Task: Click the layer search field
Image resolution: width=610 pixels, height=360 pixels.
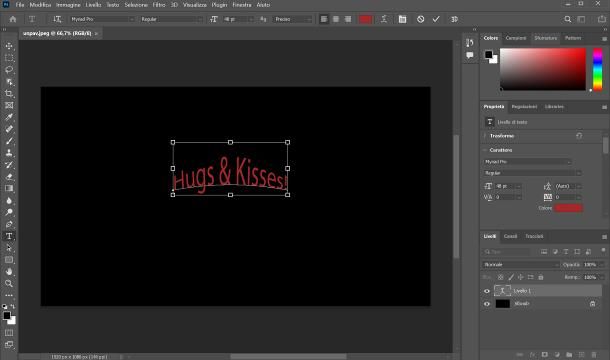Action: [507, 252]
